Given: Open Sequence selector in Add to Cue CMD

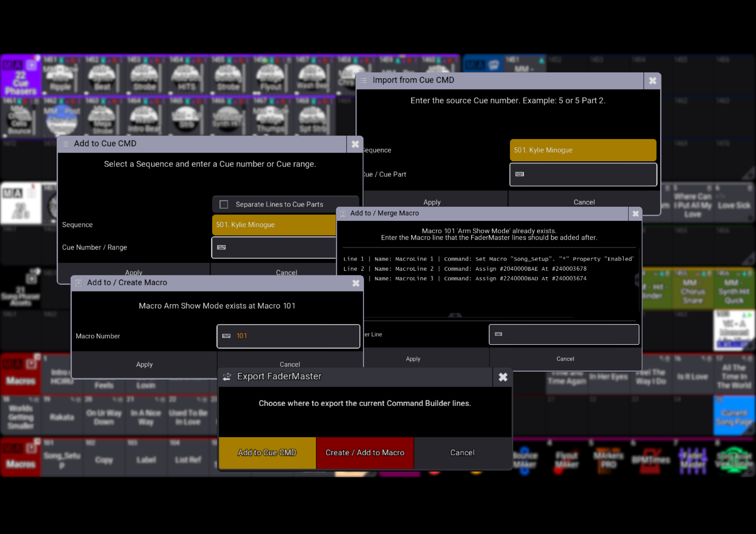Looking at the screenshot, I should click(274, 225).
